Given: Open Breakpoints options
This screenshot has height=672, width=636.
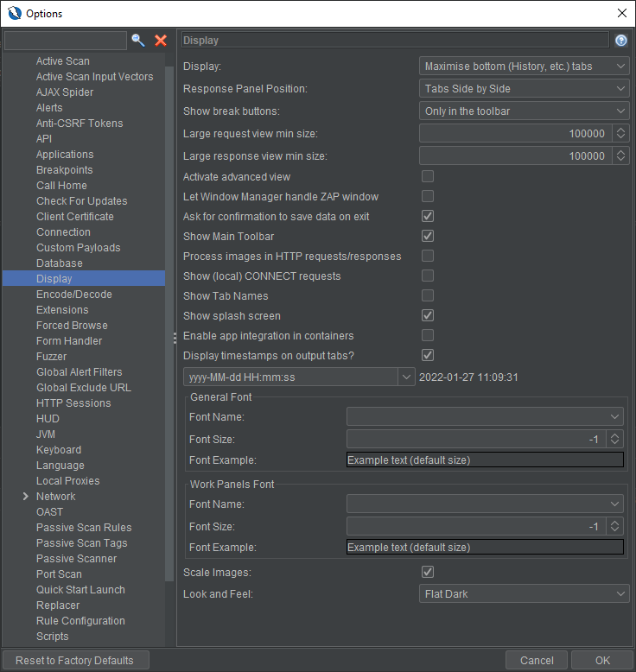Looking at the screenshot, I should point(64,169).
